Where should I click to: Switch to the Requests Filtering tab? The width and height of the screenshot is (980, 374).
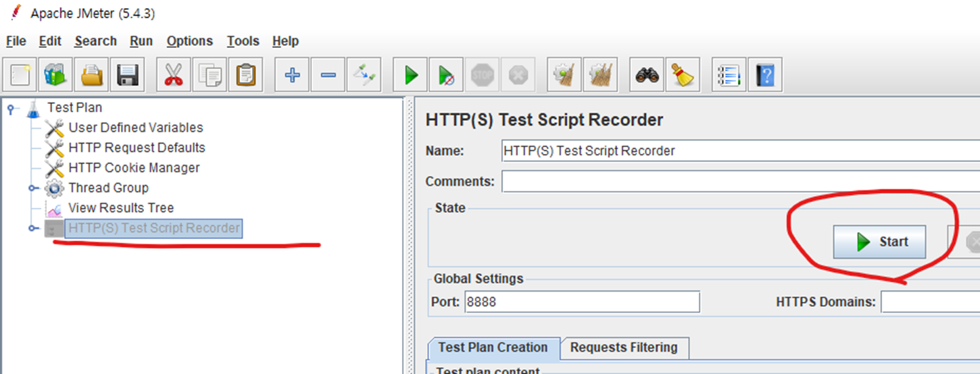(624, 348)
